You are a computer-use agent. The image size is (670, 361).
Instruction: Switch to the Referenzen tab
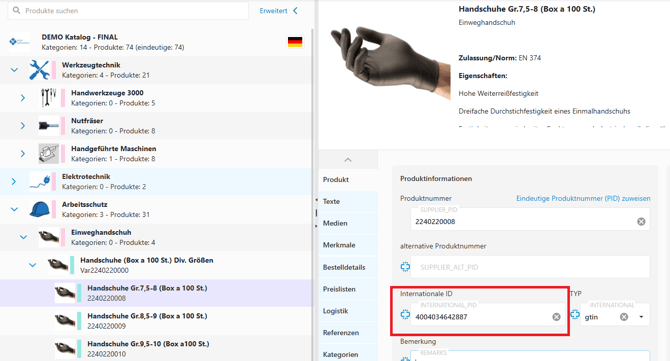click(x=348, y=333)
